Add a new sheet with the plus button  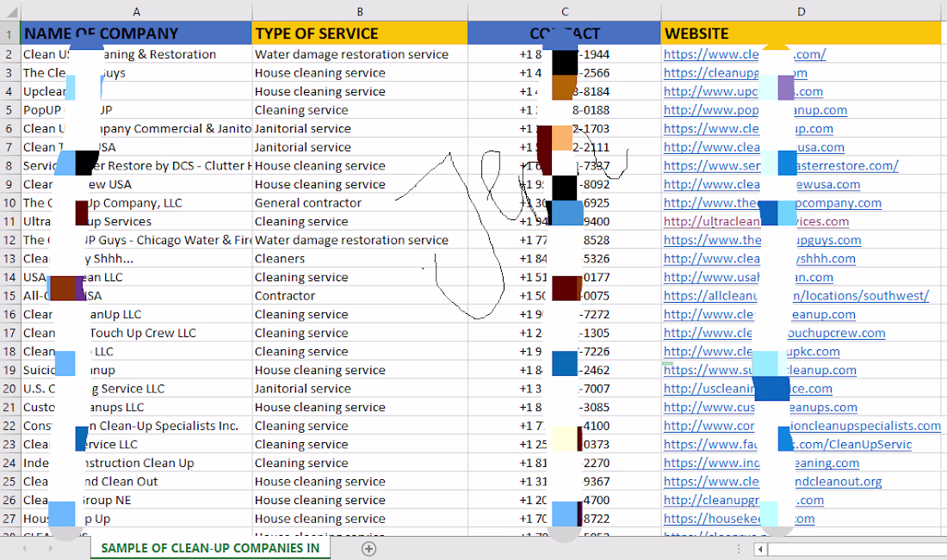369,549
